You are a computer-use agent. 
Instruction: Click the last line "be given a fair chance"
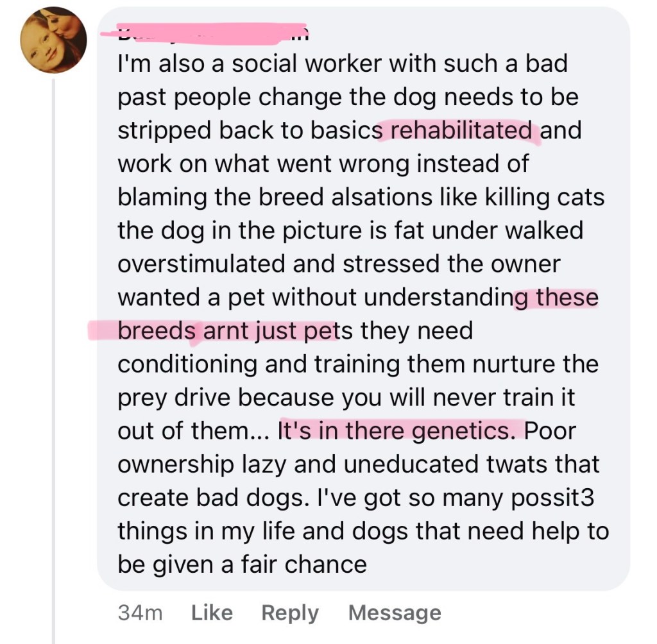tap(242, 564)
